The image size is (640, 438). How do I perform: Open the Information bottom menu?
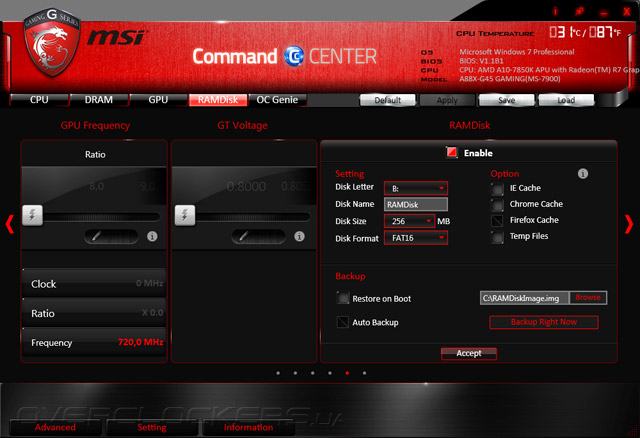tap(249, 427)
